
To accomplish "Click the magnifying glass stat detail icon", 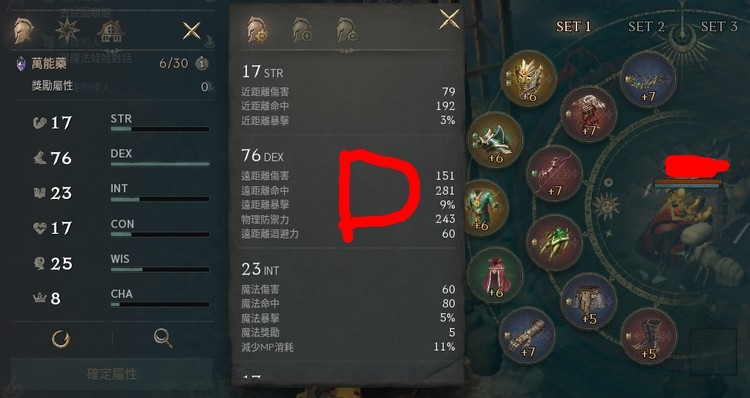I will [163, 339].
